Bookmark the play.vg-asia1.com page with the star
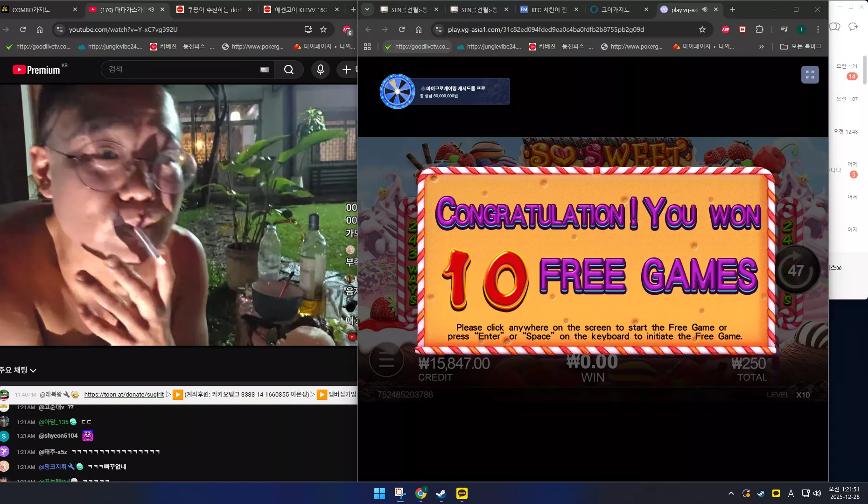Image resolution: width=868 pixels, height=504 pixels. pos(702,29)
